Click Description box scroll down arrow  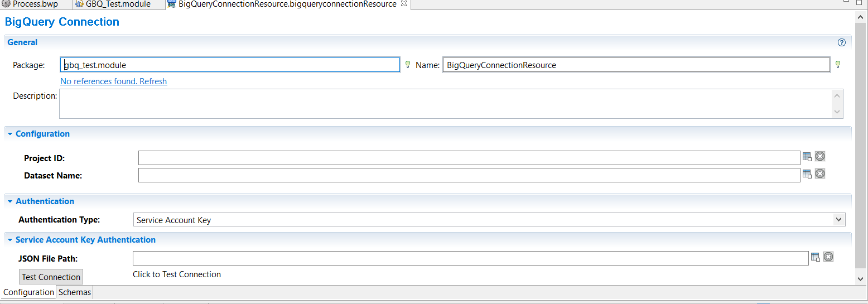tap(837, 112)
